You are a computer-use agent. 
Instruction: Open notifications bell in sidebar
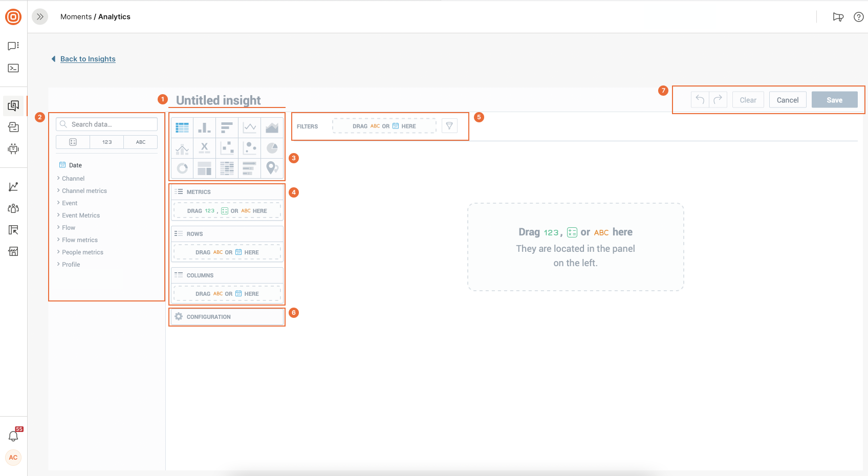13,436
